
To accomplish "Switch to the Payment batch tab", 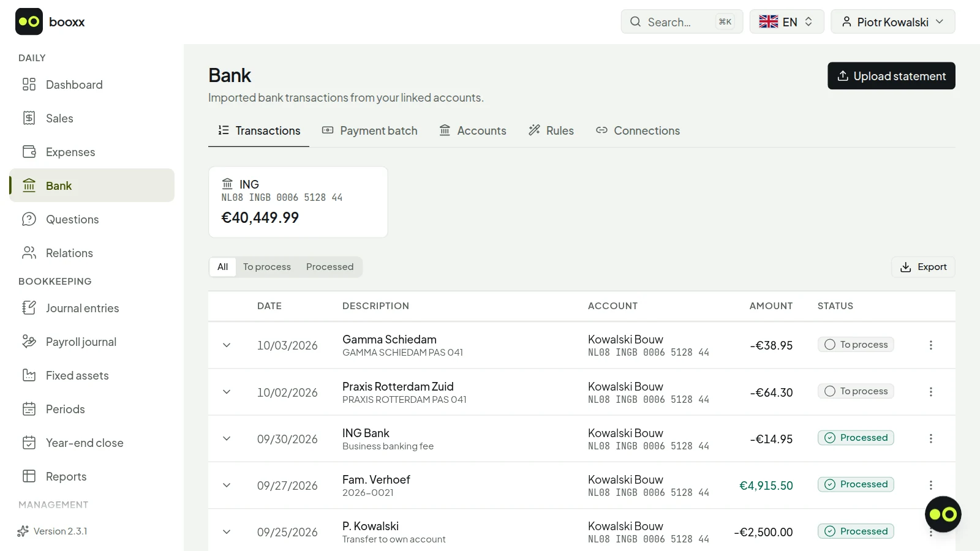I will [369, 130].
